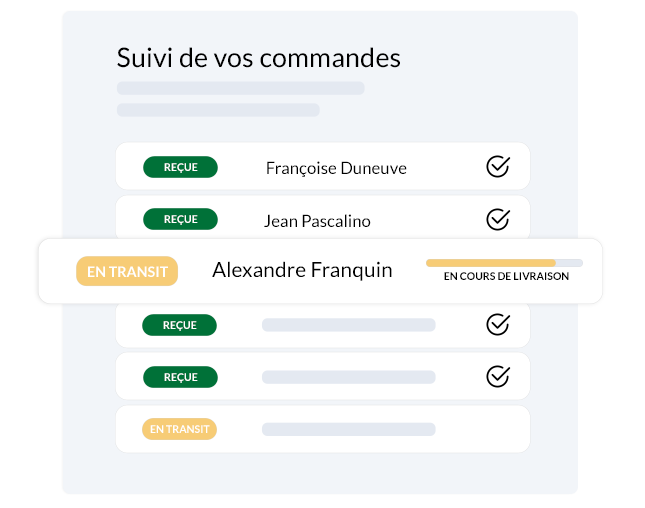Click fourth REÇUE green badge

click(180, 377)
